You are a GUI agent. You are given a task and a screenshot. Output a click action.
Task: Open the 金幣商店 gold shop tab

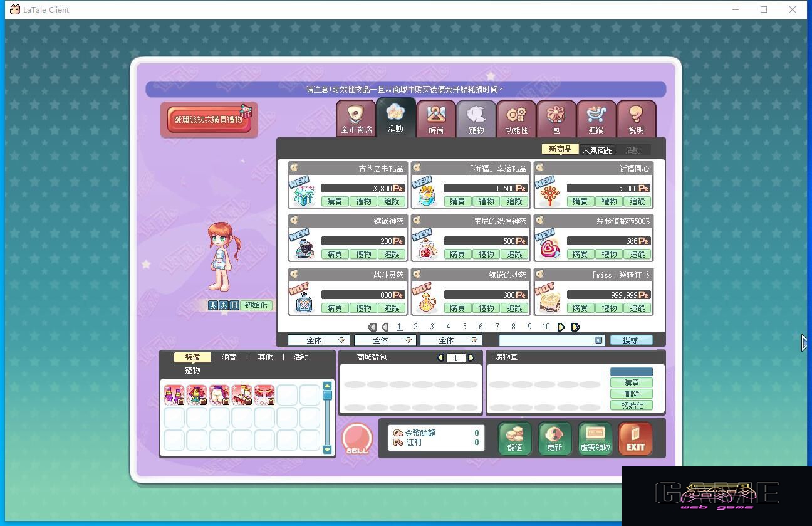pyautogui.click(x=356, y=118)
